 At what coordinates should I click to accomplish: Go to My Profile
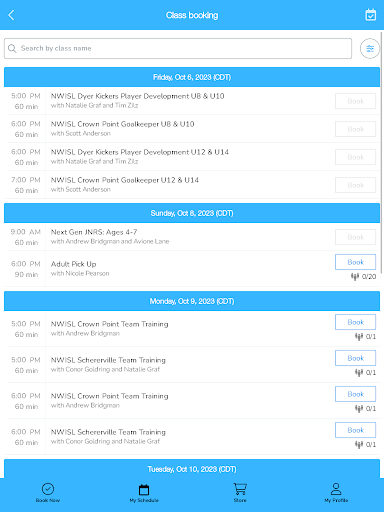[x=336, y=493]
